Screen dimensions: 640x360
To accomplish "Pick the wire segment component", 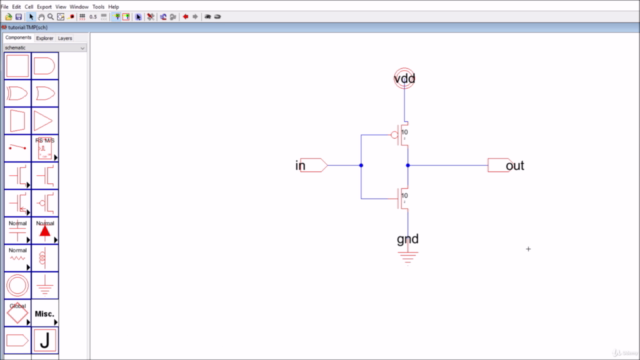I will (x=18, y=148).
